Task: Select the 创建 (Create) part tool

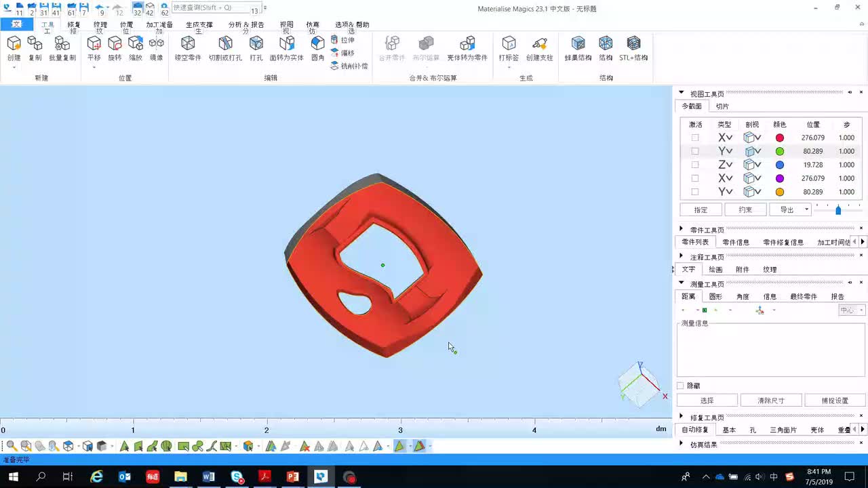Action: [x=14, y=49]
